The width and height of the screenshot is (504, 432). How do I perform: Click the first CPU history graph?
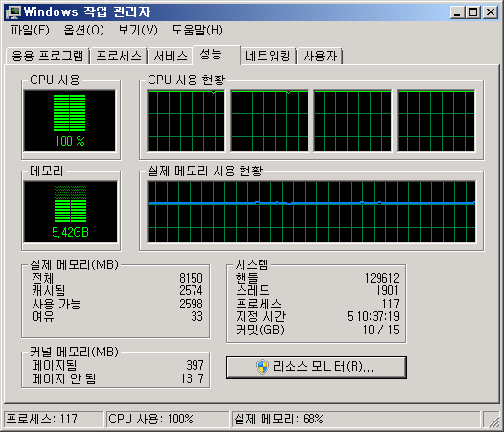point(186,121)
